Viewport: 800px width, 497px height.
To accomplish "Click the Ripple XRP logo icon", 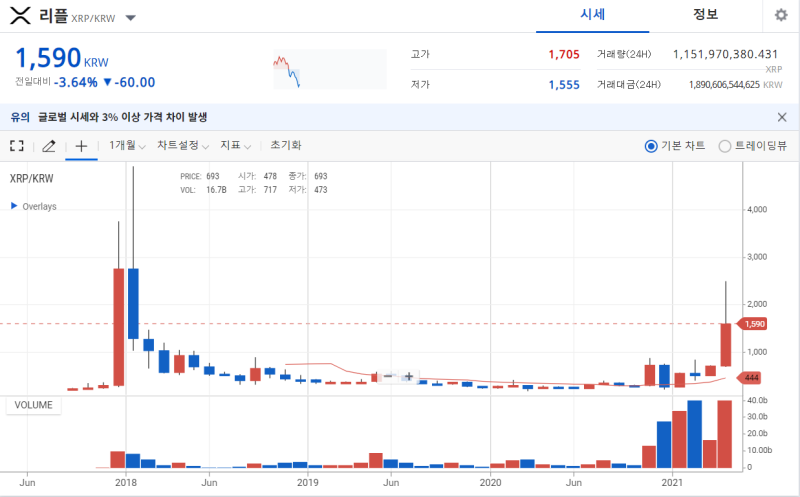I will 20,16.
